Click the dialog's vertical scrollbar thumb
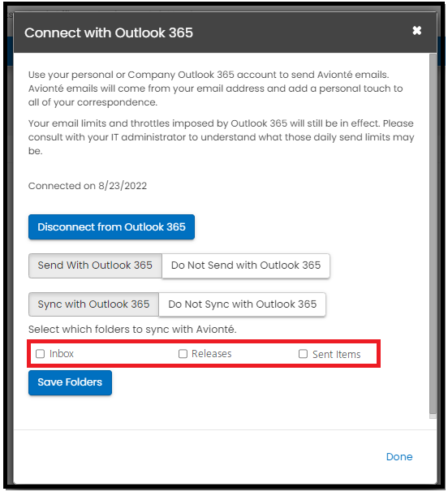The height and width of the screenshot is (496, 448). click(x=433, y=234)
